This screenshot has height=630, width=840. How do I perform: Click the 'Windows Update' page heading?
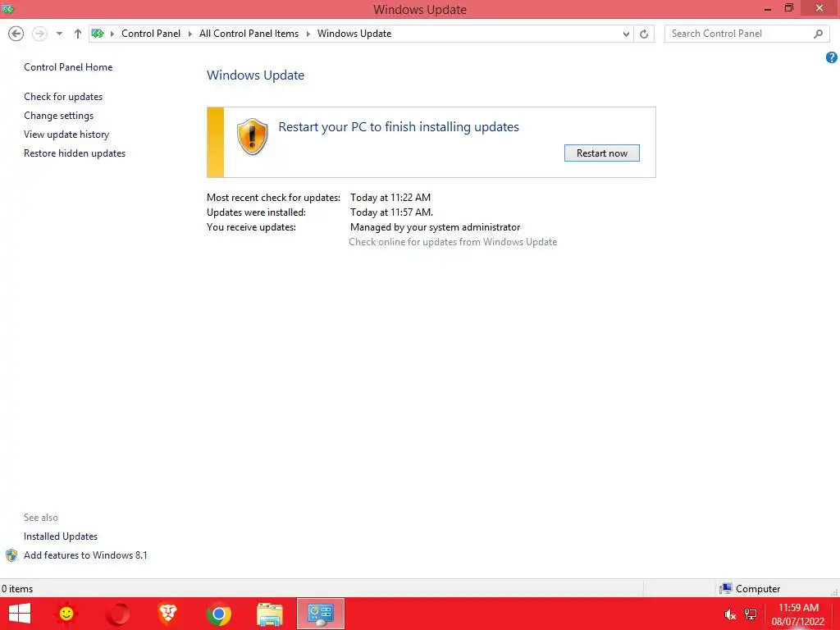click(x=256, y=75)
